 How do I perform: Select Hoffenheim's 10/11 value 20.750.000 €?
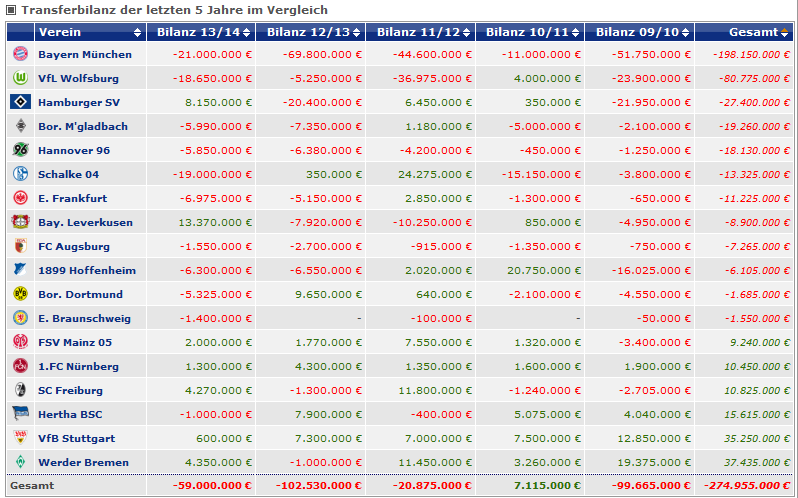coord(544,270)
